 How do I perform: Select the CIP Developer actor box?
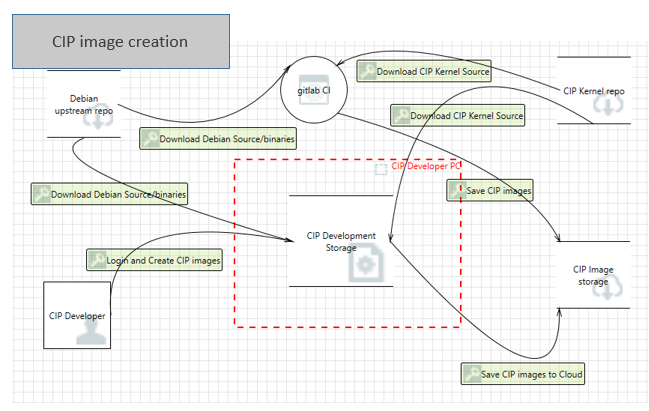tap(77, 315)
